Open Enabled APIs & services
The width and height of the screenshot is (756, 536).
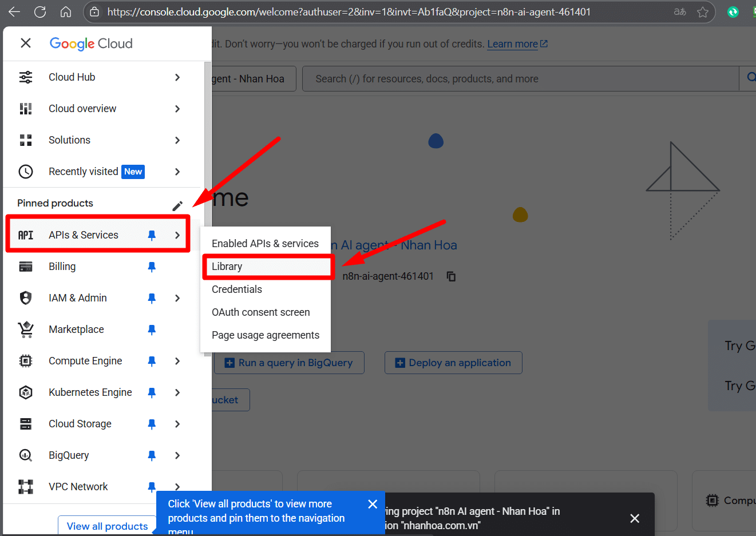[x=265, y=244]
